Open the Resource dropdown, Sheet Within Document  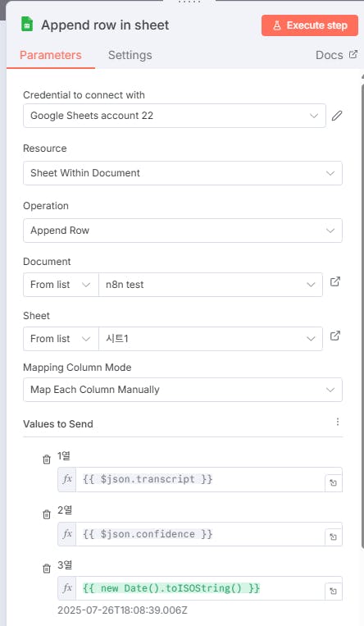[x=182, y=173]
